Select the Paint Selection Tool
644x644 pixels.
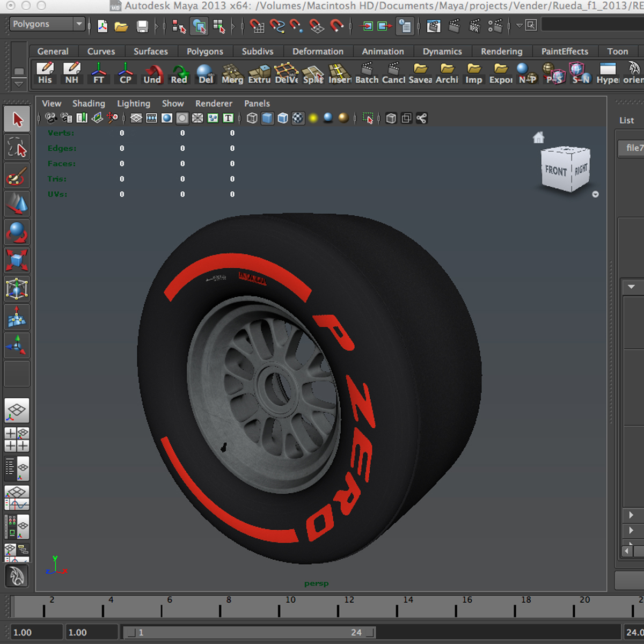(17, 175)
